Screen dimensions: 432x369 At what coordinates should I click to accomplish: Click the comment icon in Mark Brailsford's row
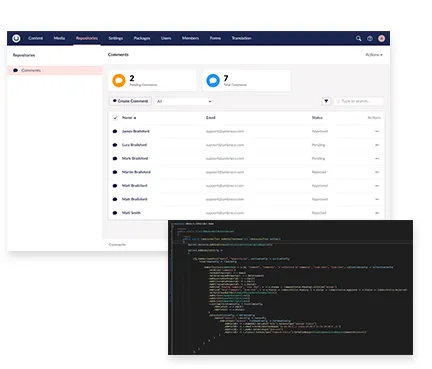coord(115,159)
